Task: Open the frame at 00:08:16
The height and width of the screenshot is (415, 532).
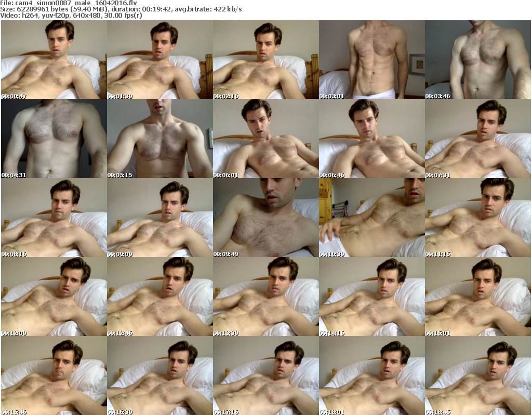Action: point(54,218)
